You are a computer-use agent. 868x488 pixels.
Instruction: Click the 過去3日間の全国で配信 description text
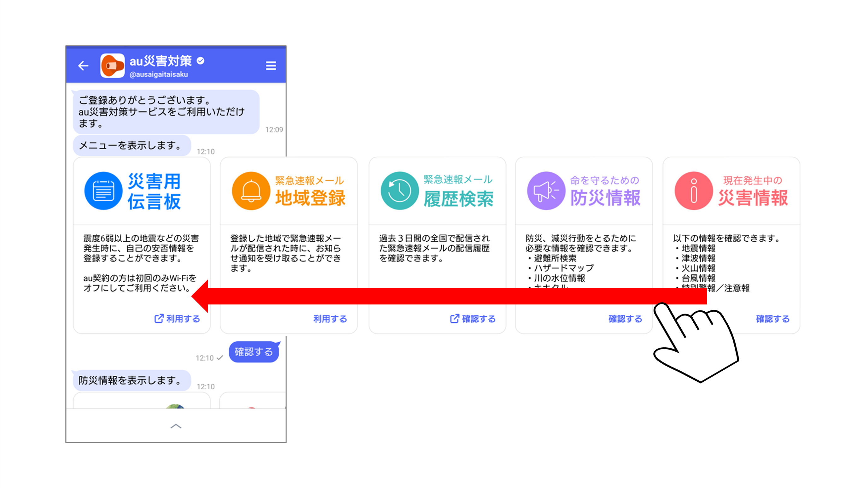point(434,248)
